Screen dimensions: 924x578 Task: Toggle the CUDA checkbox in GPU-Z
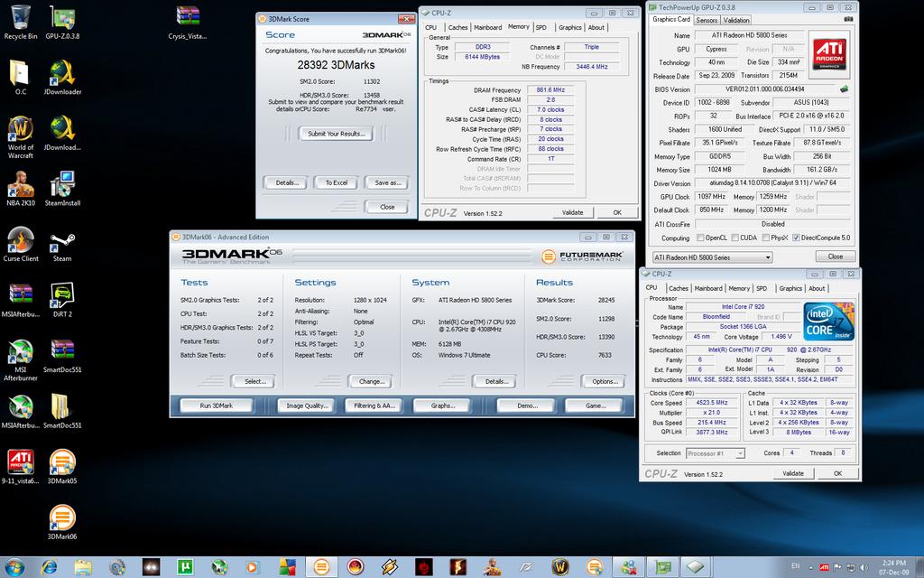(x=735, y=238)
